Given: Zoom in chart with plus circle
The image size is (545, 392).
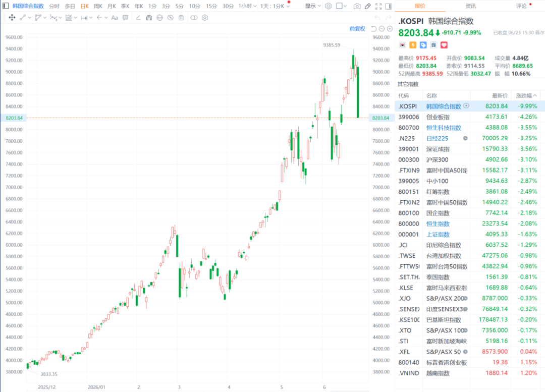Looking at the screenshot, I should (x=390, y=29).
